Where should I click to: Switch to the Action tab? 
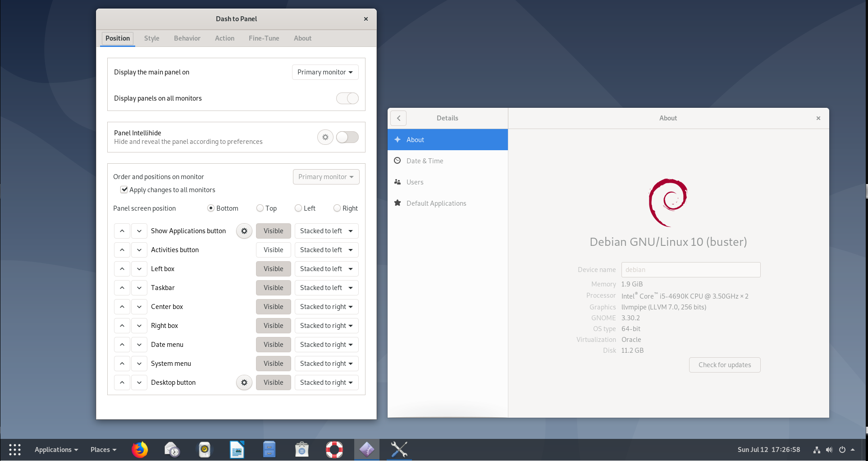pos(224,38)
